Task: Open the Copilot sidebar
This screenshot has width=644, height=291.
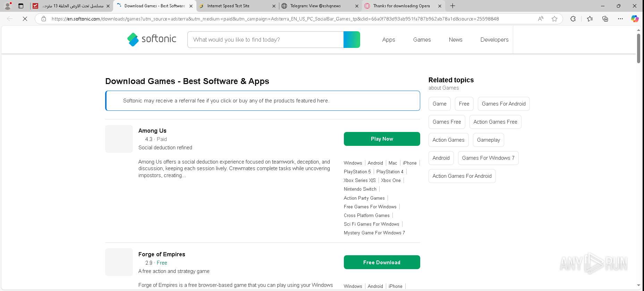Action: tap(635, 19)
